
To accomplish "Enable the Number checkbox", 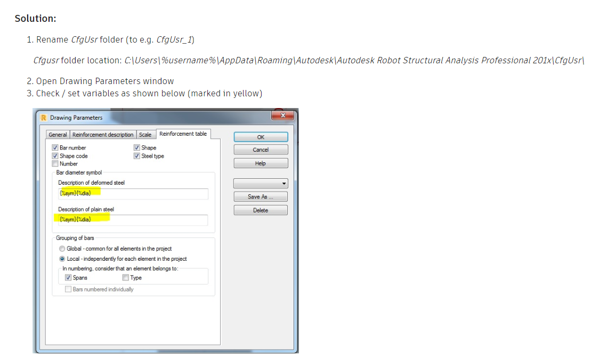I will [55, 164].
